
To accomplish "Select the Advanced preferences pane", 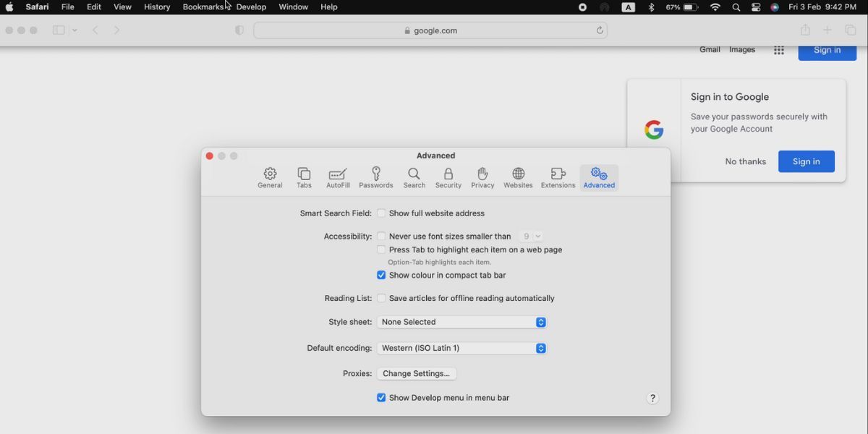I will (599, 178).
